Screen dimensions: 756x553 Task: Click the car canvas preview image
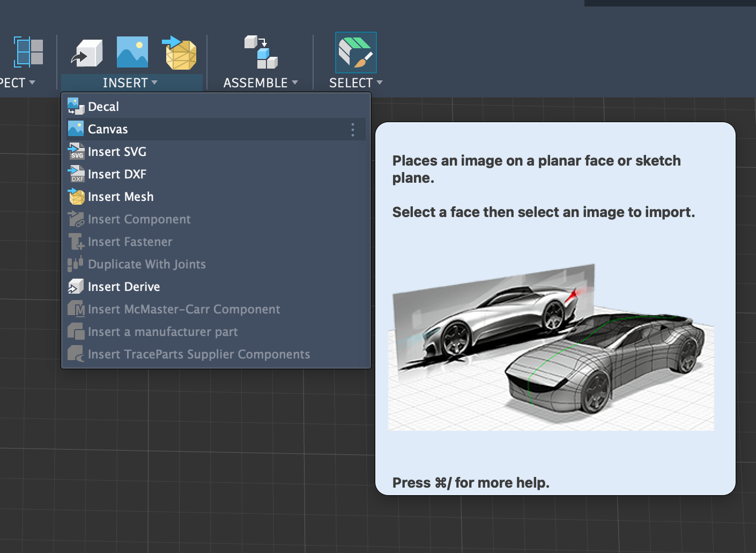coord(551,347)
